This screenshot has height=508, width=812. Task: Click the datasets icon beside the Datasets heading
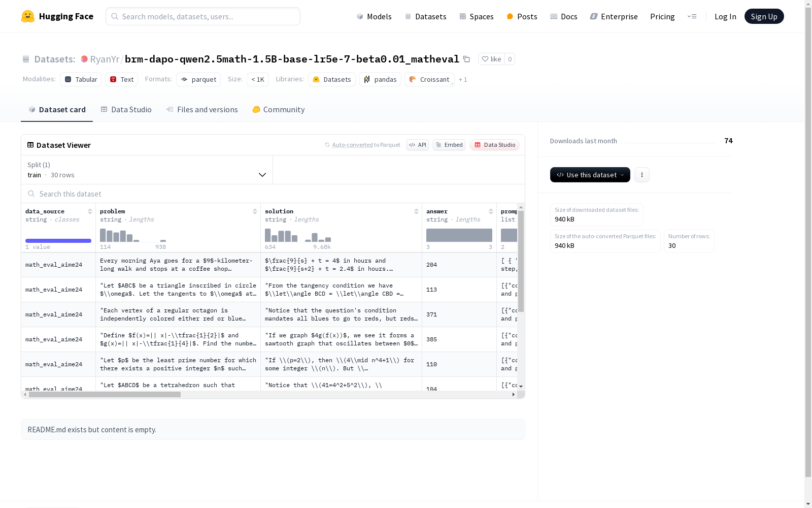coord(26,59)
